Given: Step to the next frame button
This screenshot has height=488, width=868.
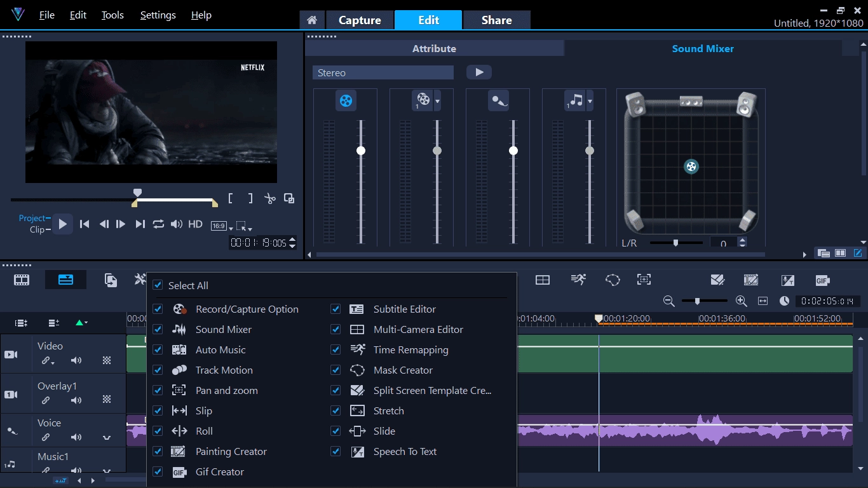Looking at the screenshot, I should [121, 224].
